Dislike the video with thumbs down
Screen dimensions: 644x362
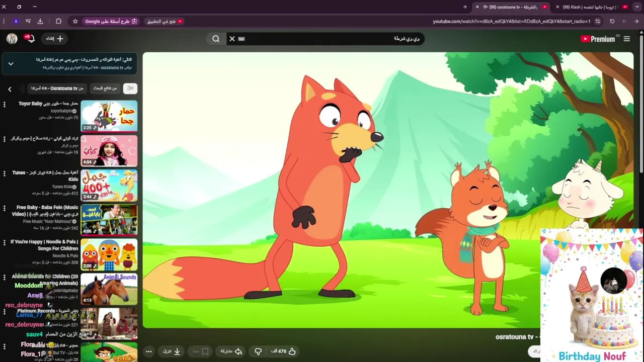click(258, 351)
